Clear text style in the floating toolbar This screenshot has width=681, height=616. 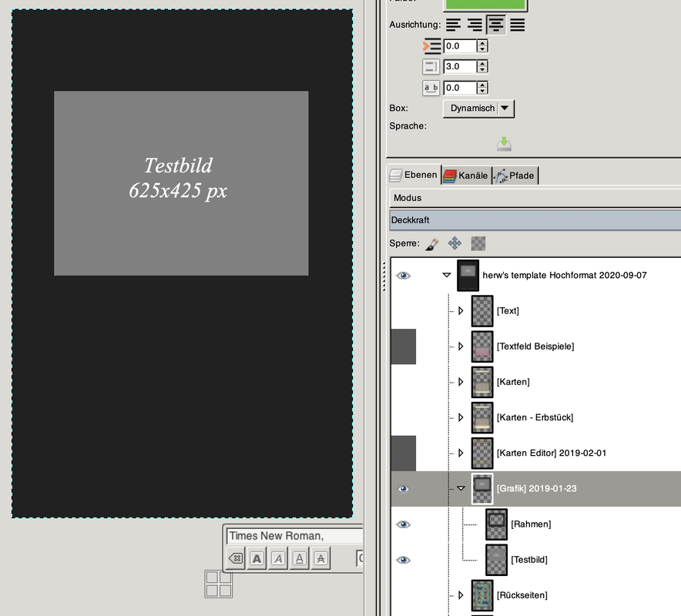(x=236, y=557)
